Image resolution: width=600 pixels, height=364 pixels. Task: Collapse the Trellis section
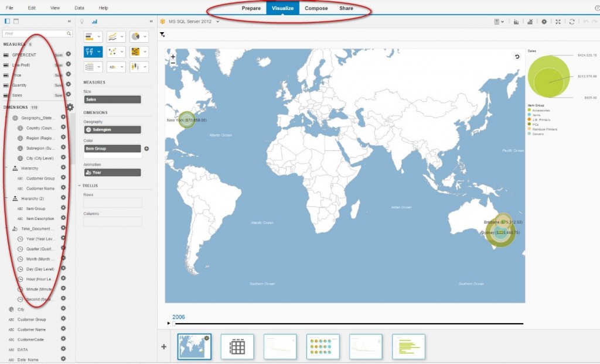click(80, 186)
